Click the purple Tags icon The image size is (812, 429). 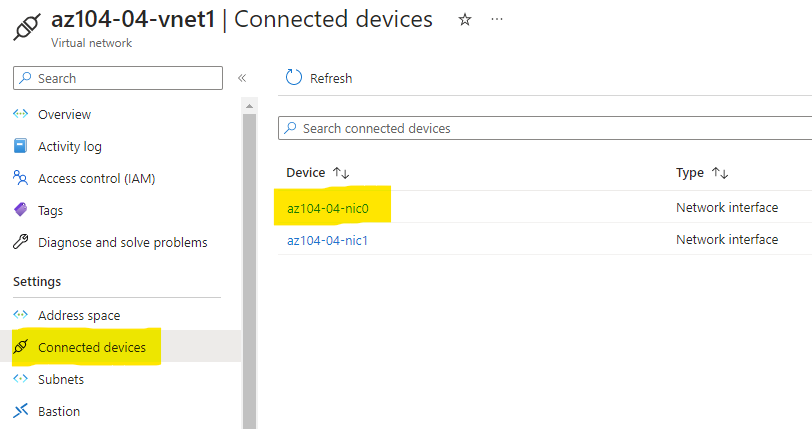click(21, 210)
